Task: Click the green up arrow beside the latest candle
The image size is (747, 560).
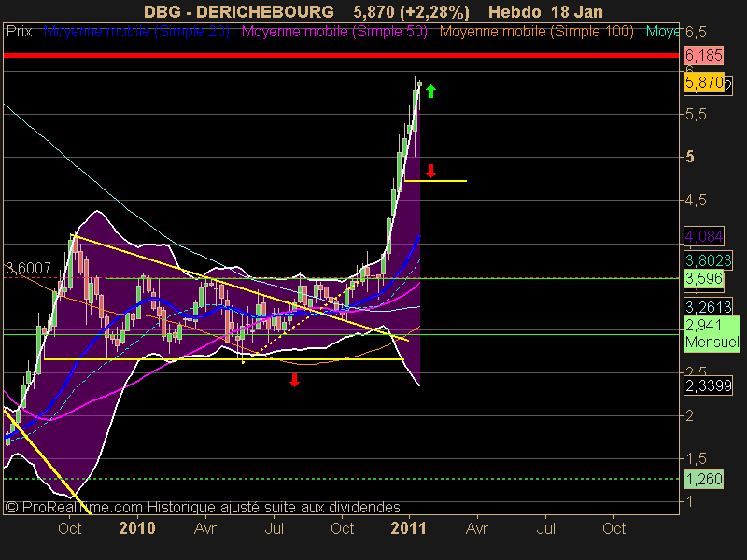Action: pyautogui.click(x=430, y=91)
